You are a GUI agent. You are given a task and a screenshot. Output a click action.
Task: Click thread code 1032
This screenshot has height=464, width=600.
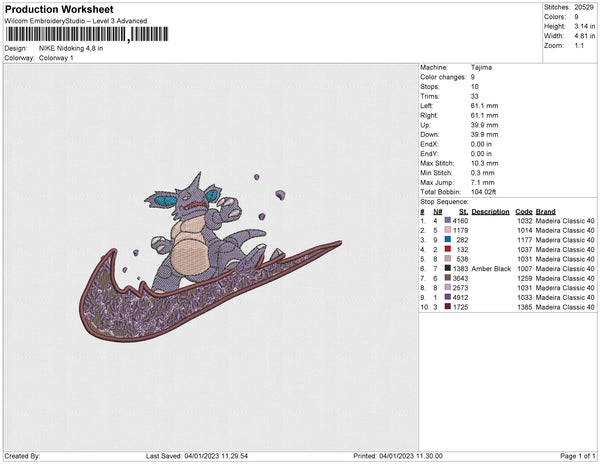(525, 221)
